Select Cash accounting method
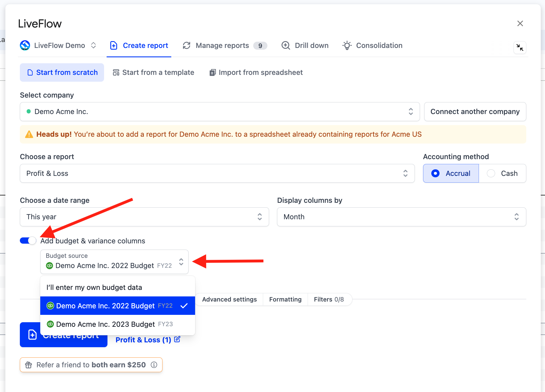 502,173
